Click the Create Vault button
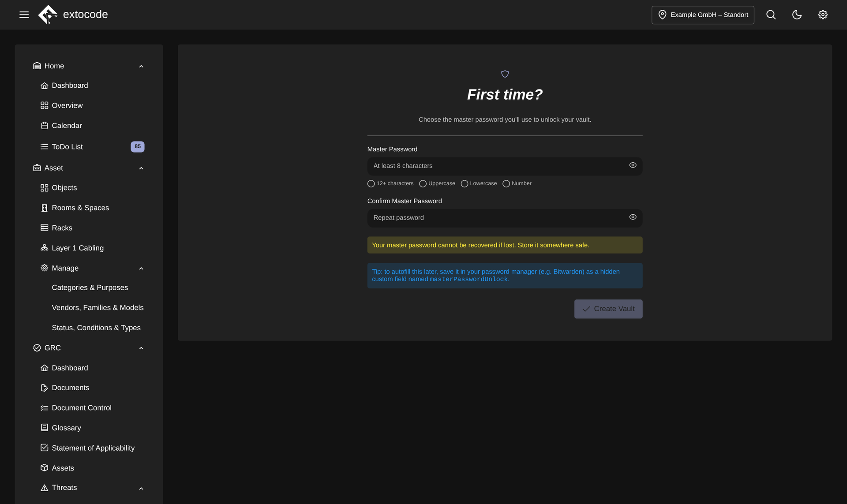847x504 pixels. (x=608, y=309)
